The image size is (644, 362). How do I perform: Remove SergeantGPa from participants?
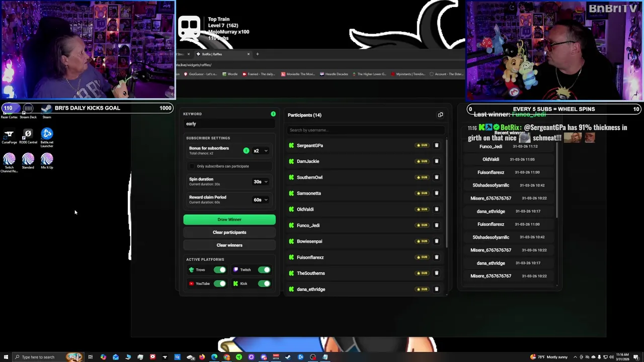coord(436,145)
